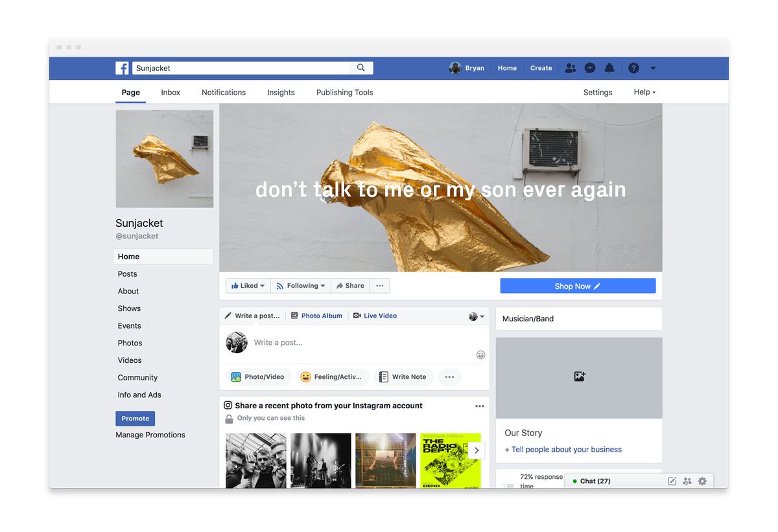Click the ellipsis button in post composer
Screen dimensions: 778x532
449,376
